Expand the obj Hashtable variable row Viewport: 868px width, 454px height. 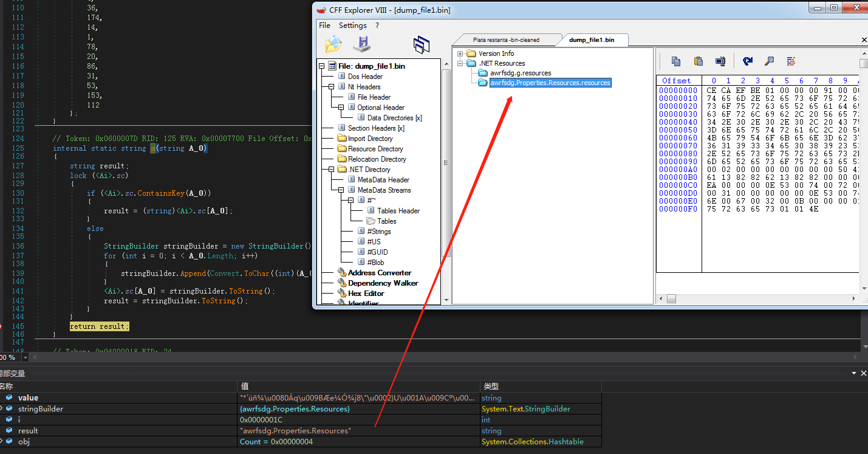1,442
